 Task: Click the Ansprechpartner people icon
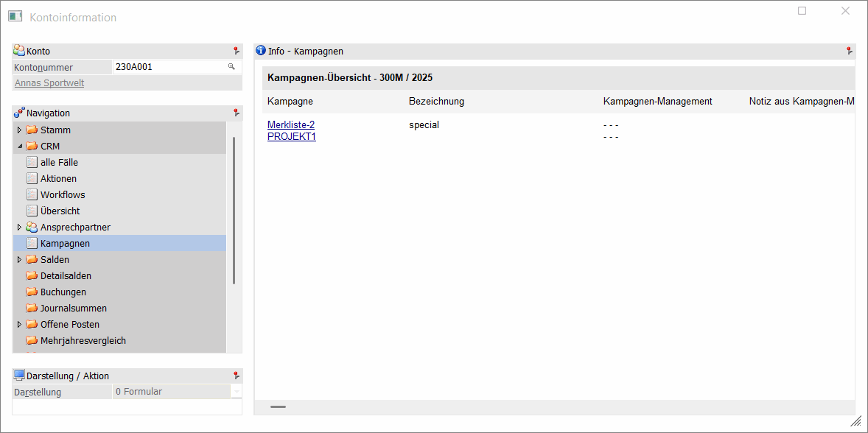click(x=32, y=227)
